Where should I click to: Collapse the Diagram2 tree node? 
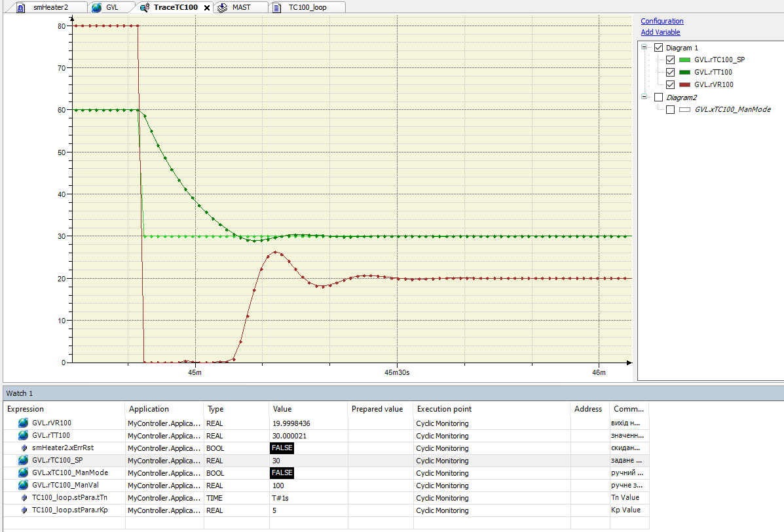click(644, 98)
